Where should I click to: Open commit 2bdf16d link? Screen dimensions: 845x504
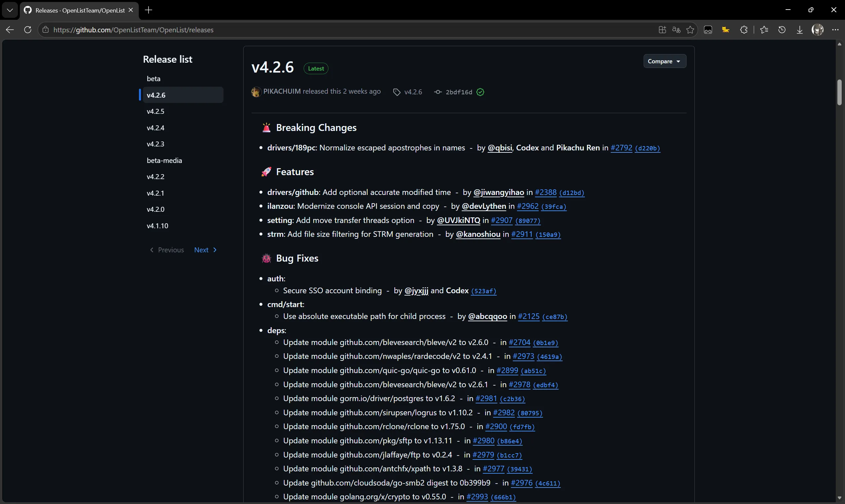(x=459, y=92)
